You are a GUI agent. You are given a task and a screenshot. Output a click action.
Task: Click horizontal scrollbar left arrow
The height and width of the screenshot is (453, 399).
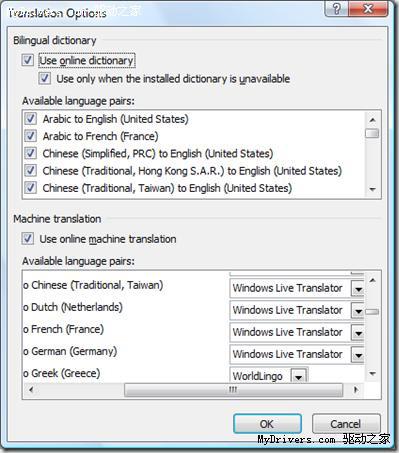[31, 389]
